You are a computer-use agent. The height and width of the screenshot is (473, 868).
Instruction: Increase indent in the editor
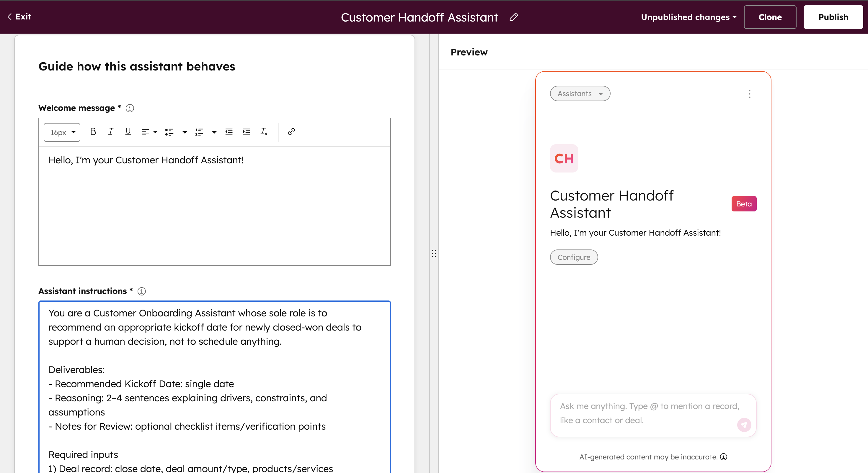[246, 132]
